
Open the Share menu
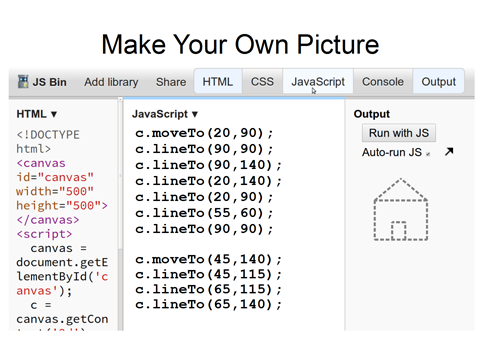171,82
